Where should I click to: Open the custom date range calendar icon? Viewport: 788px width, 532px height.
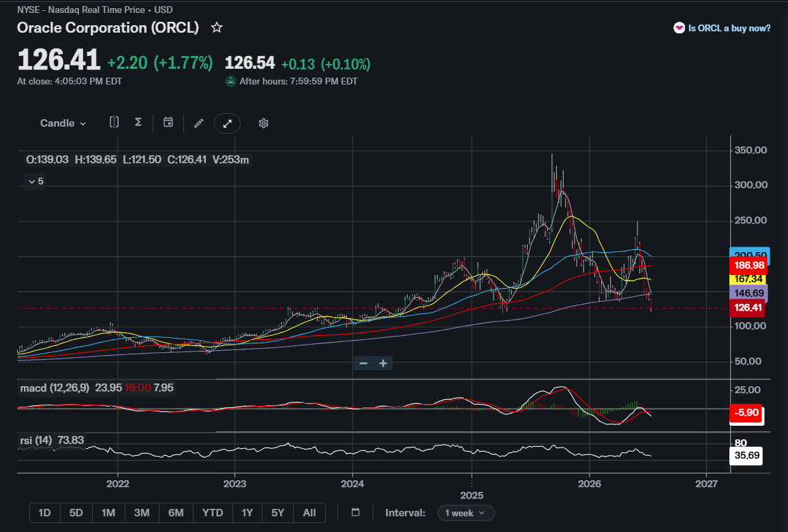point(355,512)
